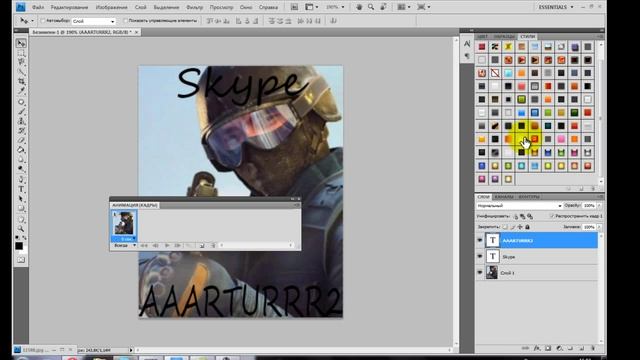The image size is (640, 360).
Task: Switch to the Контуры paths tab
Action: coord(529,197)
